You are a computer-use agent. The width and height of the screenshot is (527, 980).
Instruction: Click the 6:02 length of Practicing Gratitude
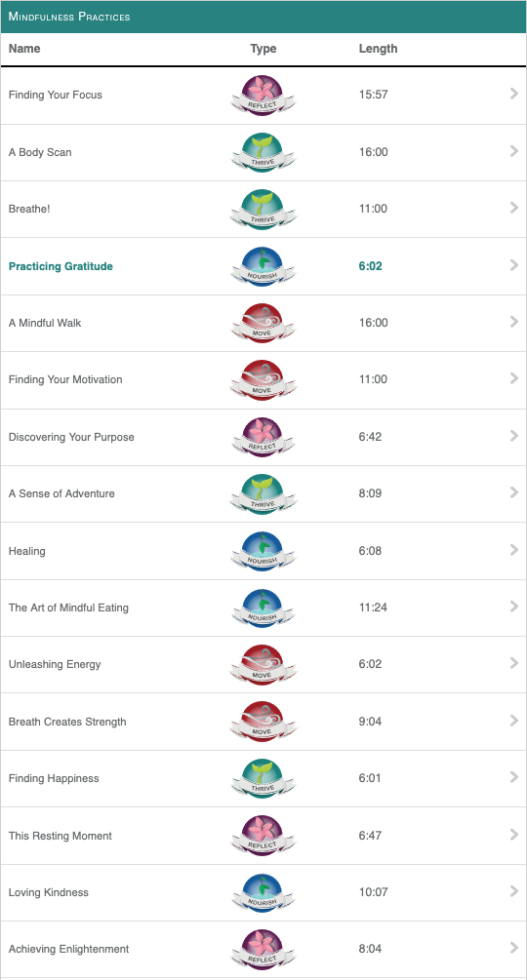(x=370, y=266)
